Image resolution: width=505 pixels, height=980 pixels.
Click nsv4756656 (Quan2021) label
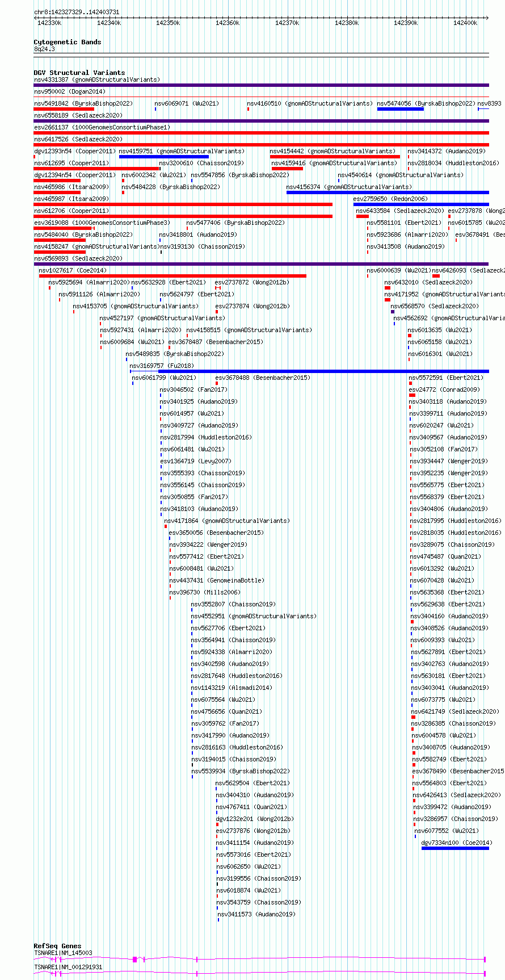point(226,711)
